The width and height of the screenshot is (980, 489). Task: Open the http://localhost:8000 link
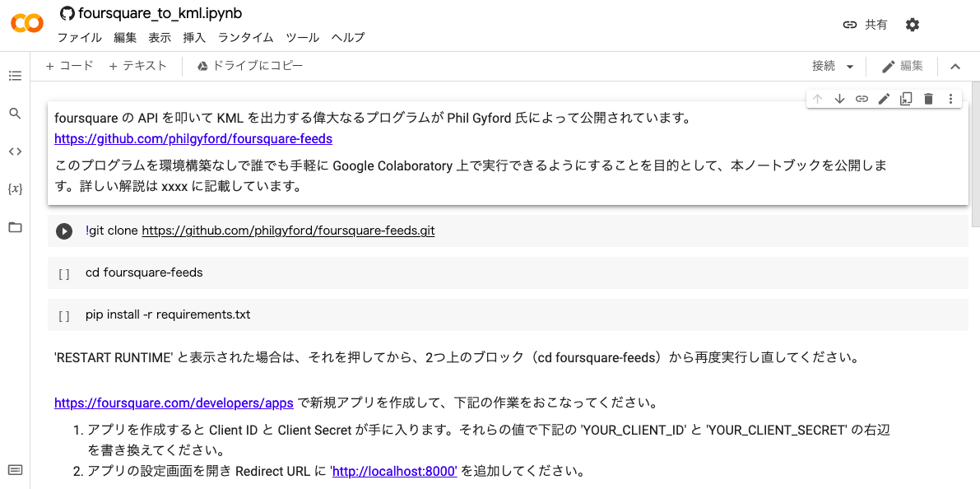click(395, 471)
